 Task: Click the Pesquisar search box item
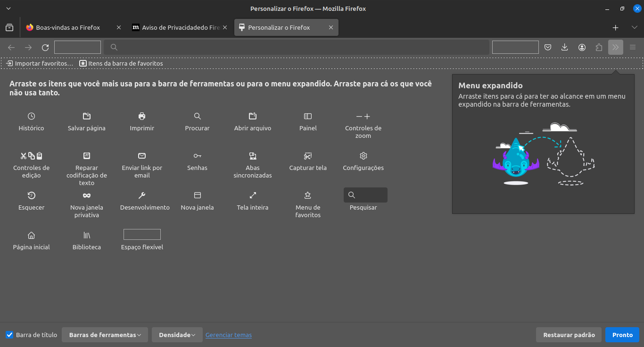(365, 195)
